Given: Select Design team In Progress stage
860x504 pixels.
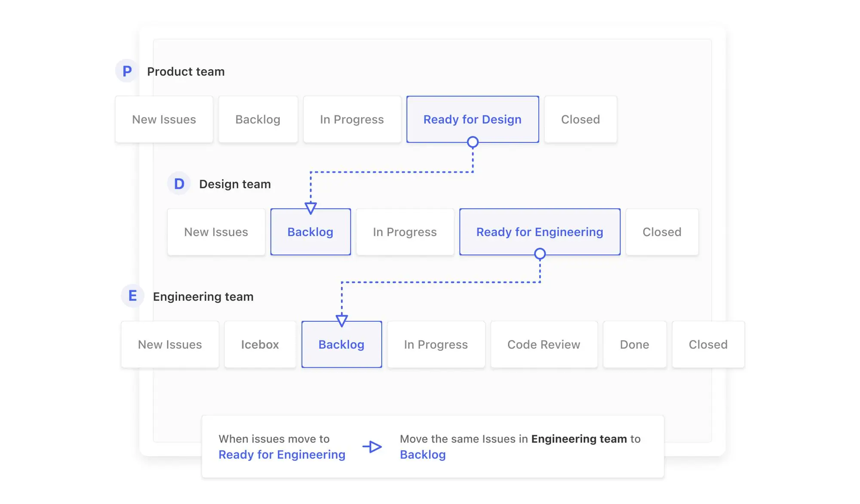Looking at the screenshot, I should 405,232.
